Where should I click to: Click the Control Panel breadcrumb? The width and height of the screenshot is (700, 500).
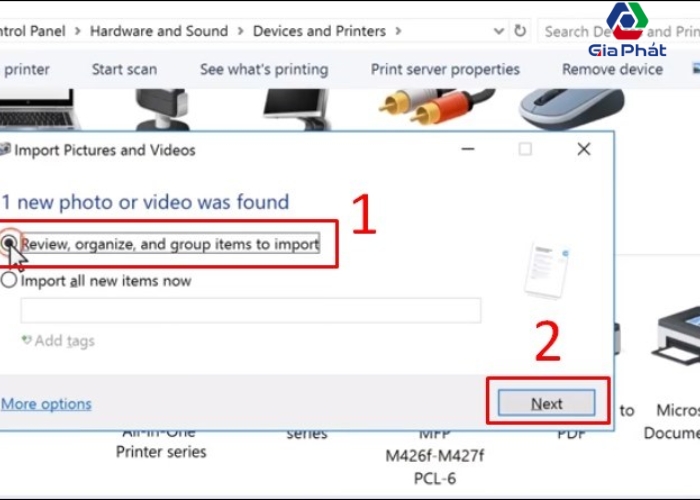click(33, 31)
